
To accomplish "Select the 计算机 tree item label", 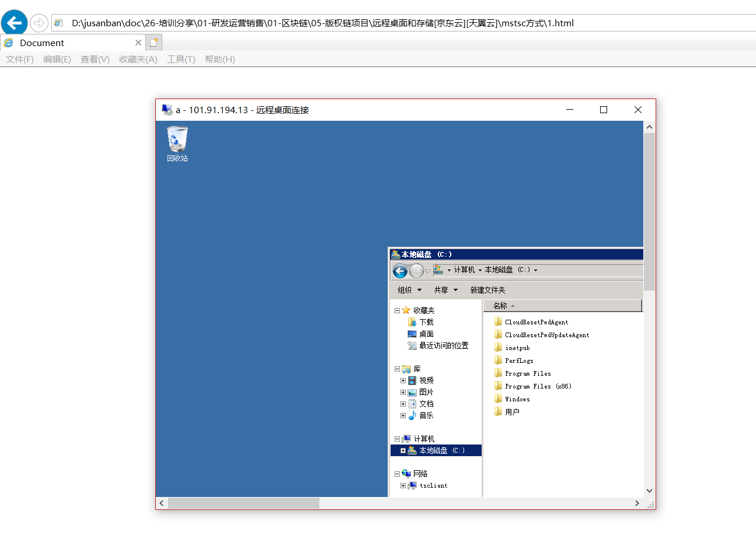I will pos(424,439).
